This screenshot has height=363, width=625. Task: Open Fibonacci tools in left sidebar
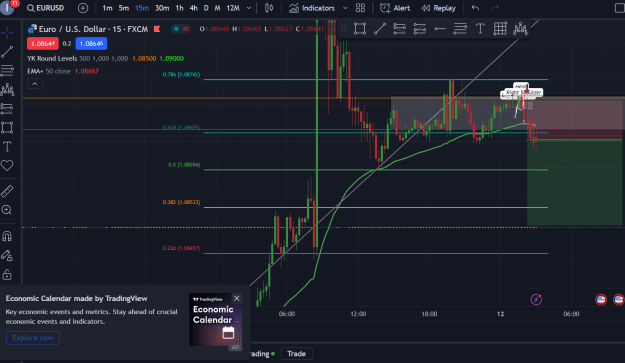click(x=7, y=71)
